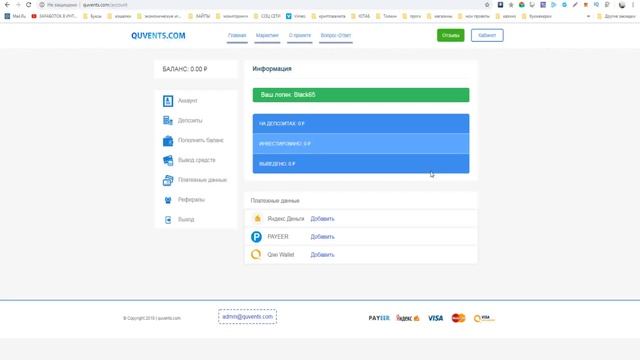The image size is (640, 360).
Task: Click the bookmark star in address bar
Action: click(487, 5)
